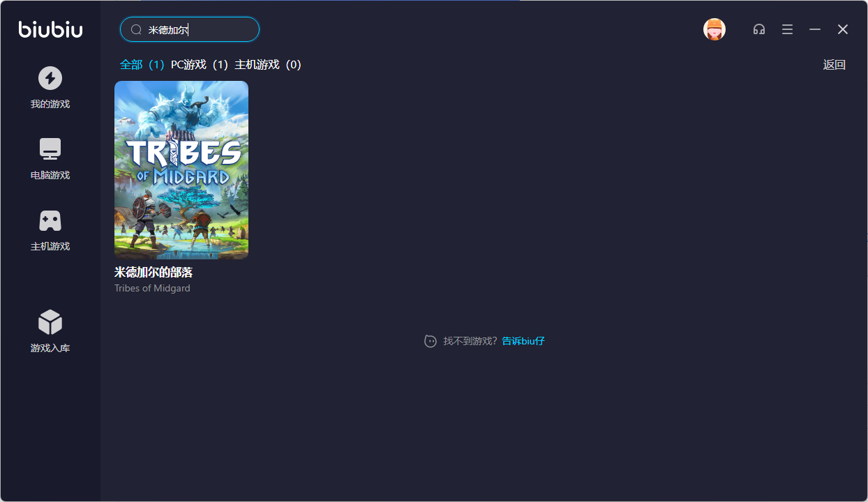Open the PC games monitor icon
The height and width of the screenshot is (502, 868).
(50, 149)
